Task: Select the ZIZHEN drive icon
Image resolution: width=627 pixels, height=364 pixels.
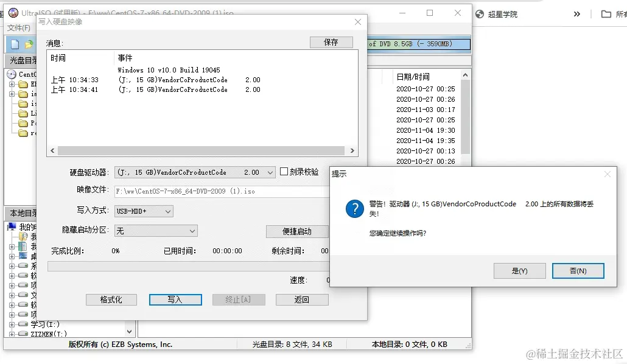Action: pos(23,334)
